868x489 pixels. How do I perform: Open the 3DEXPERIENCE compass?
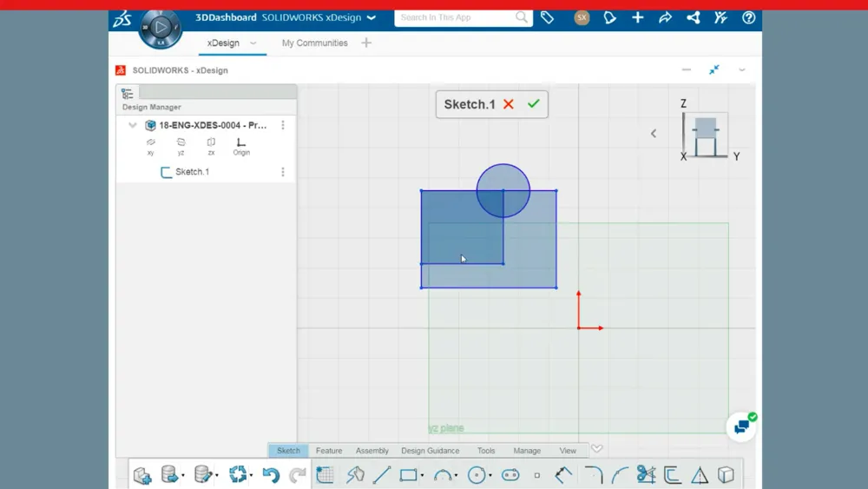(161, 28)
